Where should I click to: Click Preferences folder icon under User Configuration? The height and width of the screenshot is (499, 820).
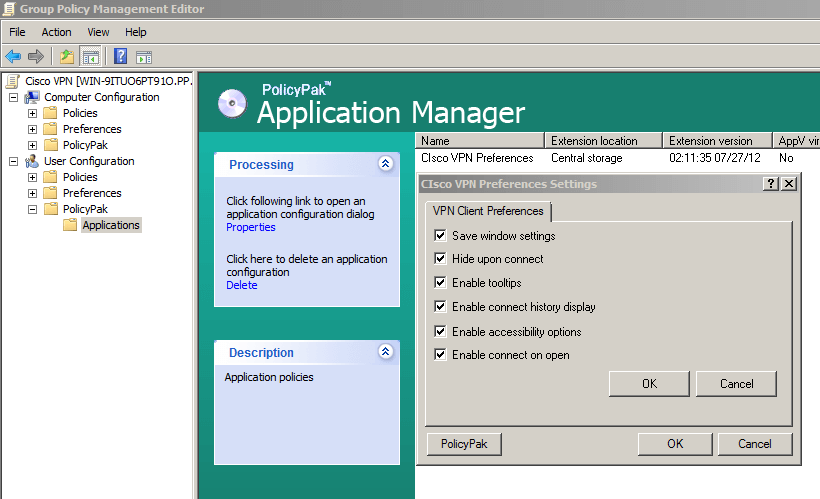point(50,193)
